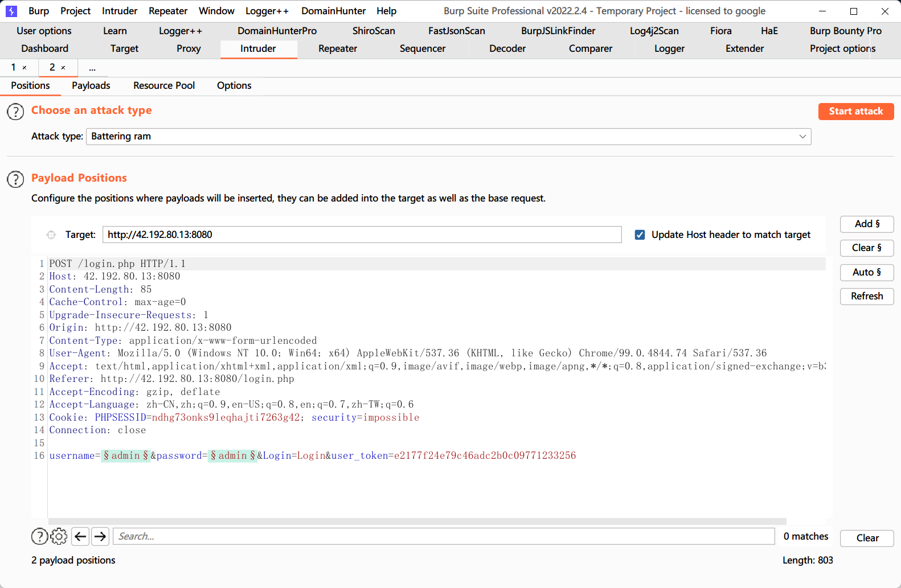Viewport: 901px width, 588px height.
Task: Switch to Resource Pool sub-tab
Action: pyautogui.click(x=164, y=85)
